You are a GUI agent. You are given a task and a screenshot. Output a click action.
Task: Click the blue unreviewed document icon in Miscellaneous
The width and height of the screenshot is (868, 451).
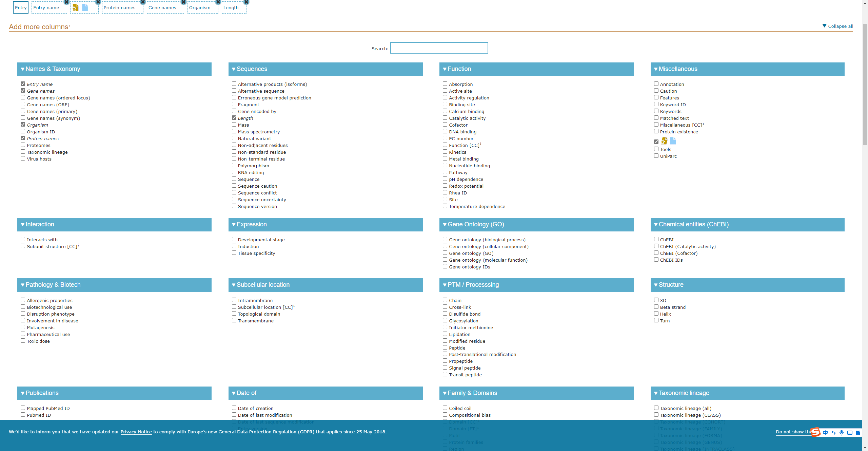673,141
